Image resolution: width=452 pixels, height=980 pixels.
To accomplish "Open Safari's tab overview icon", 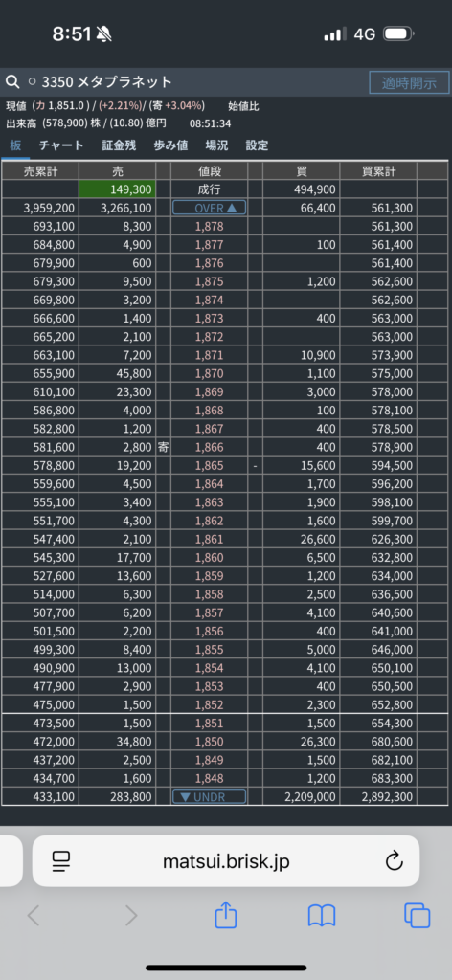I will pos(417,916).
